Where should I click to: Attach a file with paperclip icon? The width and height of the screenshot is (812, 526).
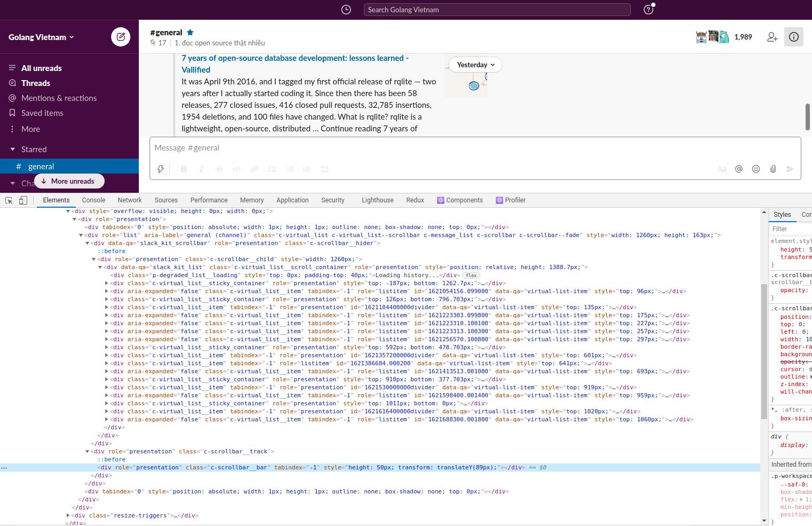tap(773, 169)
